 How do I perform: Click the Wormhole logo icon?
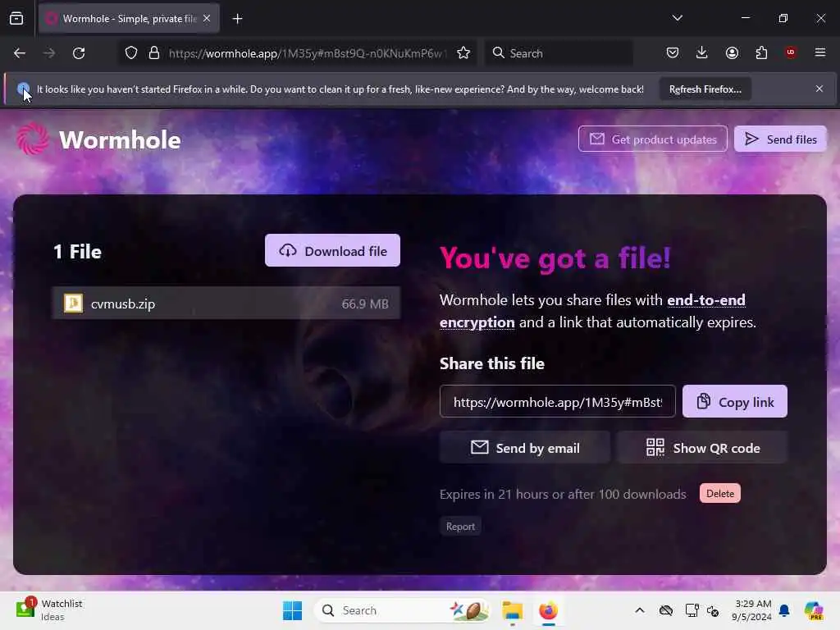[32, 139]
